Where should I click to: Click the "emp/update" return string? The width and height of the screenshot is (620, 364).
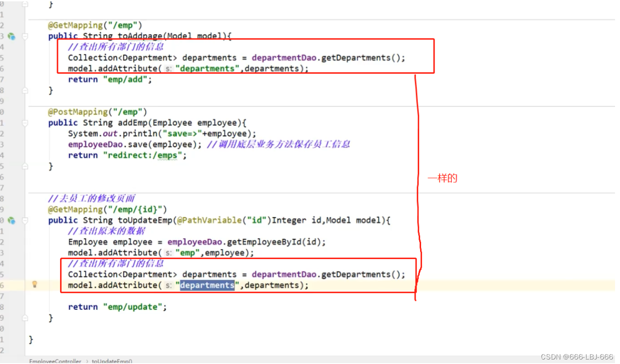point(133,307)
